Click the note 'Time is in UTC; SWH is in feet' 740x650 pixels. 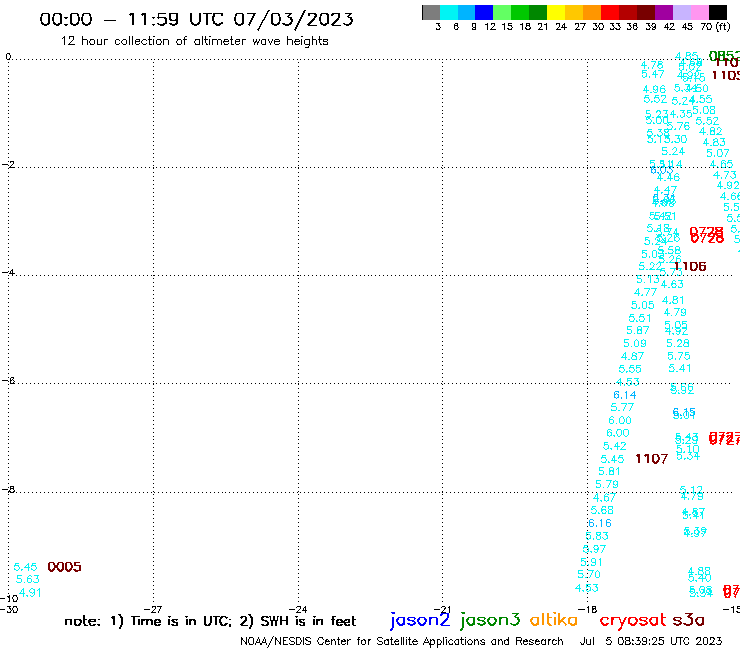click(x=210, y=621)
